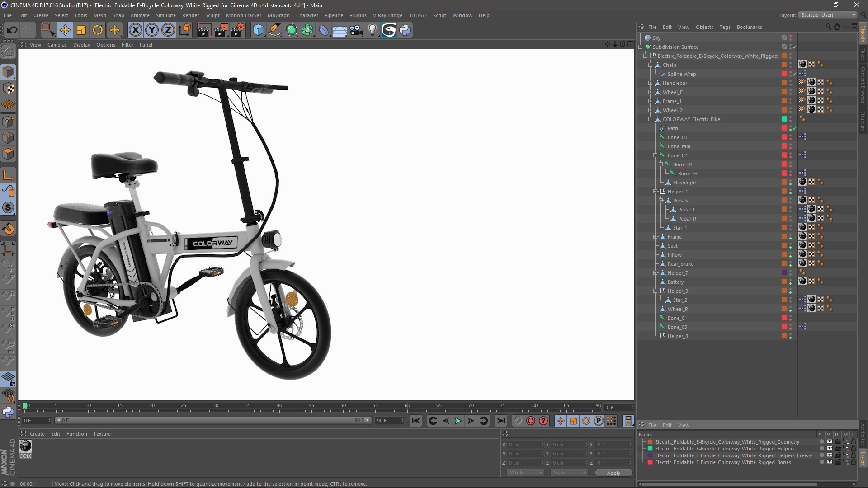The image size is (868, 488).
Task: Expand the Handlebar object node
Action: [651, 83]
